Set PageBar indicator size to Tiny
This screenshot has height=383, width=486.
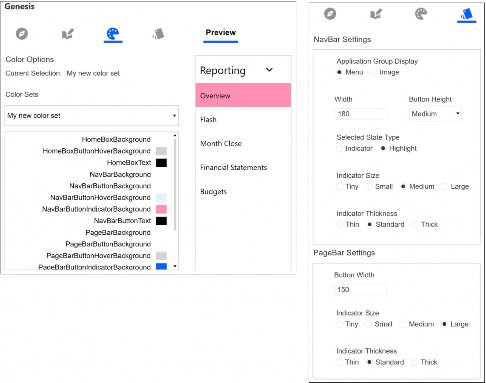339,324
